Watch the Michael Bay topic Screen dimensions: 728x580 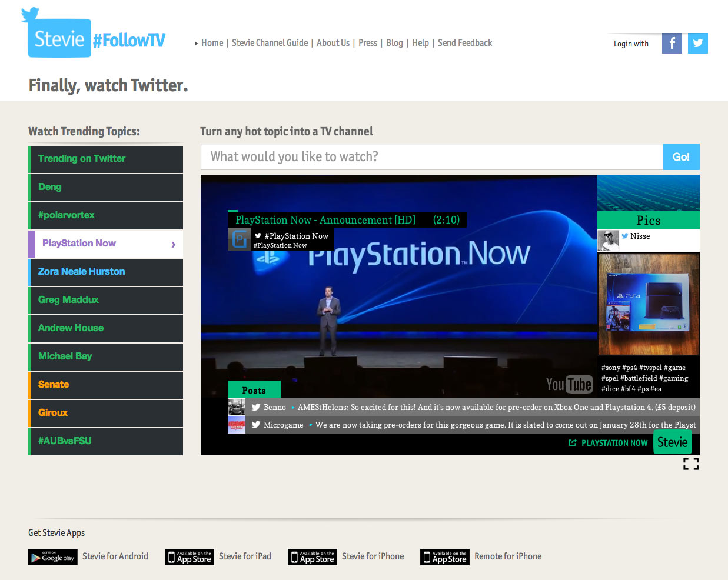106,356
